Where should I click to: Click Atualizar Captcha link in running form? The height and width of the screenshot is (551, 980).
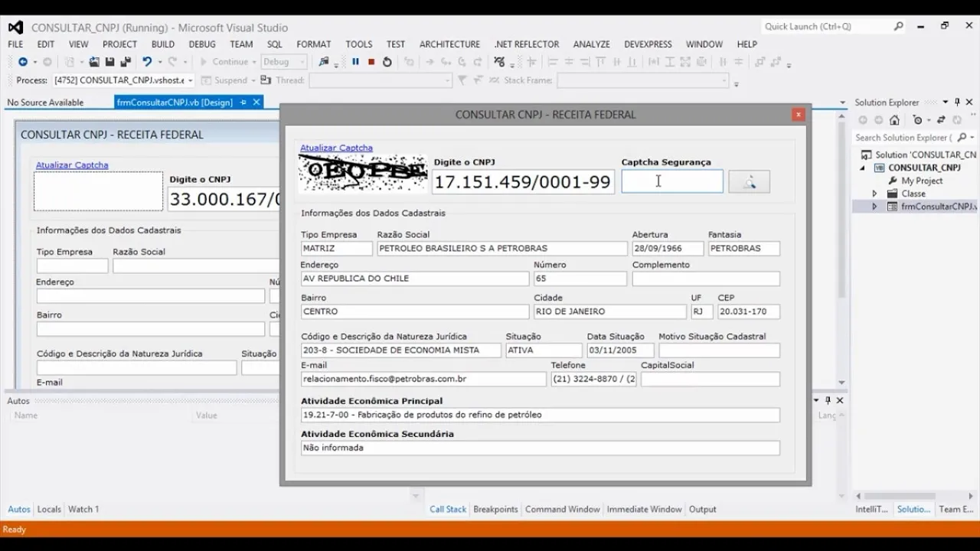336,148
